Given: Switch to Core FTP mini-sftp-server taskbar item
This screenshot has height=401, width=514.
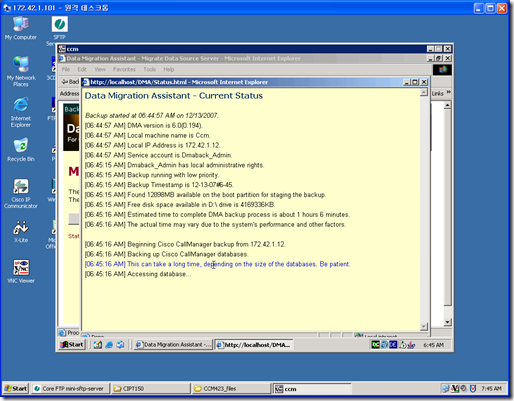Looking at the screenshot, I should tap(70, 388).
